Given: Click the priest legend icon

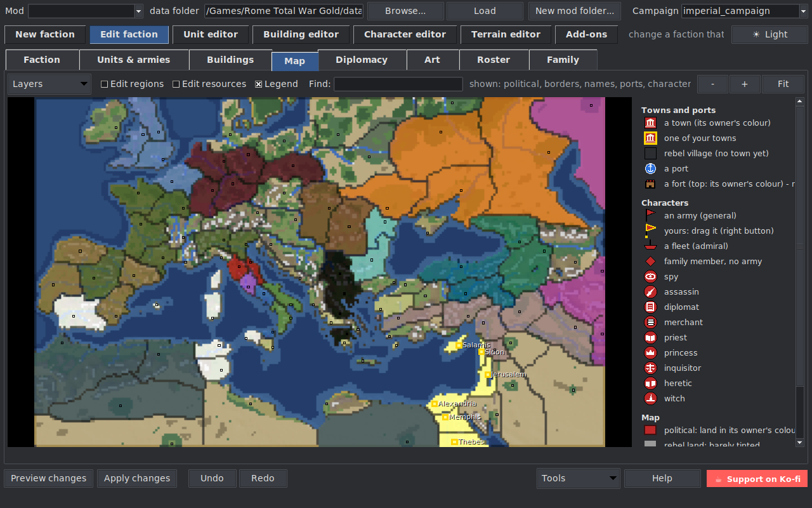Looking at the screenshot, I should (650, 338).
